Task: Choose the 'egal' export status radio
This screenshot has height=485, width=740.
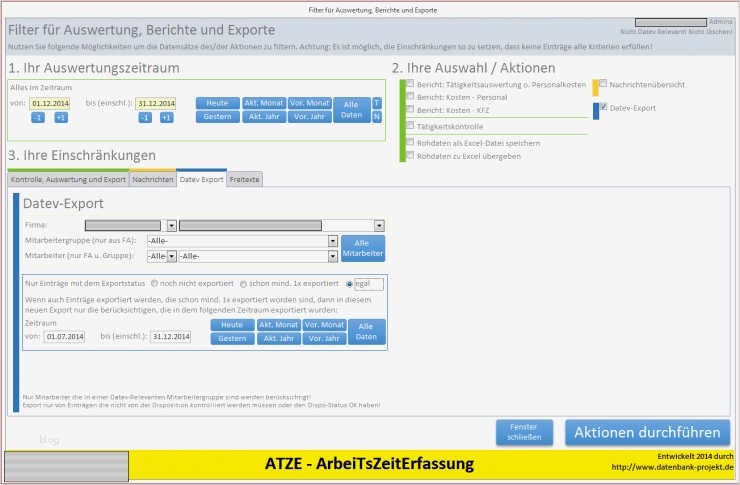Action: point(349,284)
